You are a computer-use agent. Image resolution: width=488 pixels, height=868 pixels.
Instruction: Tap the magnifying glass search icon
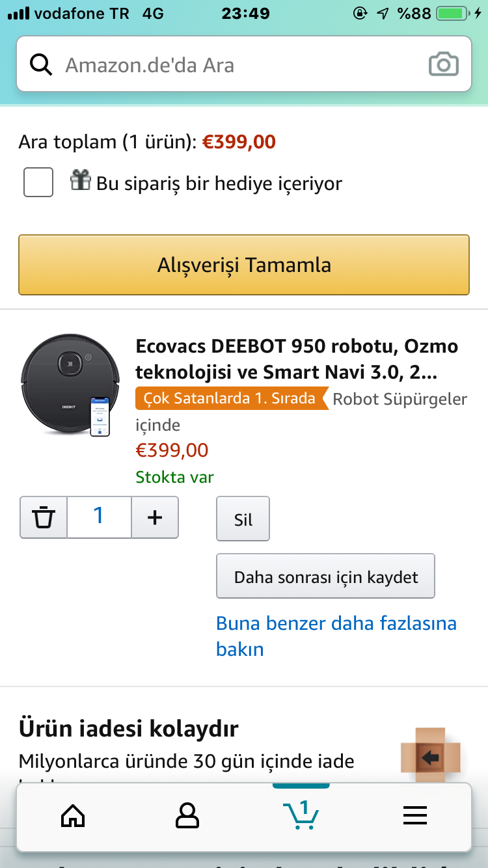(x=41, y=65)
